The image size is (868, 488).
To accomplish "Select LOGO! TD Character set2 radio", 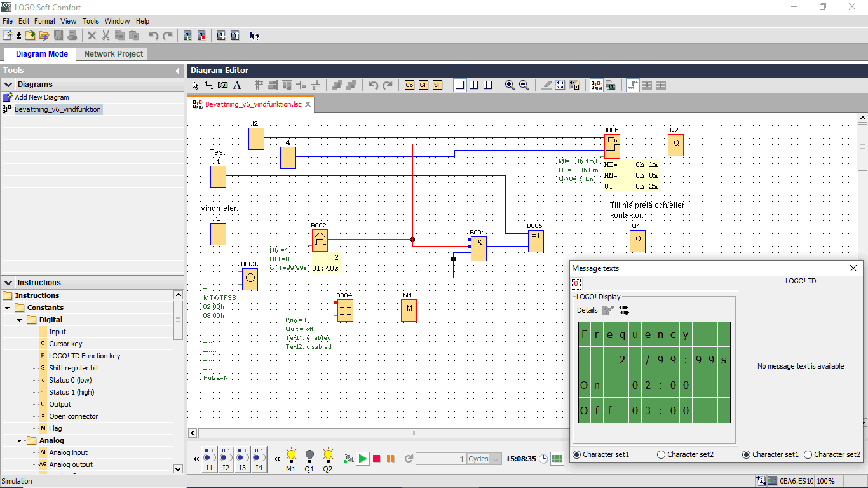I will pos(808,454).
